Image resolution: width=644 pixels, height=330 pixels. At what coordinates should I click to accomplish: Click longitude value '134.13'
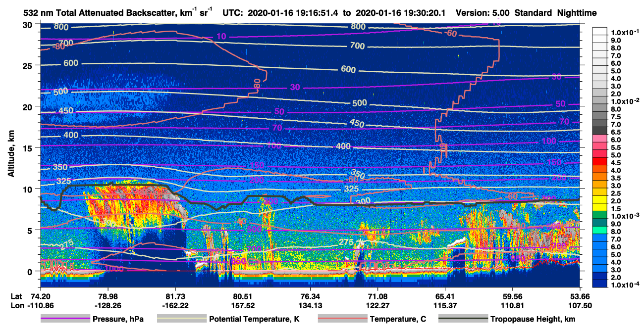tap(311, 305)
